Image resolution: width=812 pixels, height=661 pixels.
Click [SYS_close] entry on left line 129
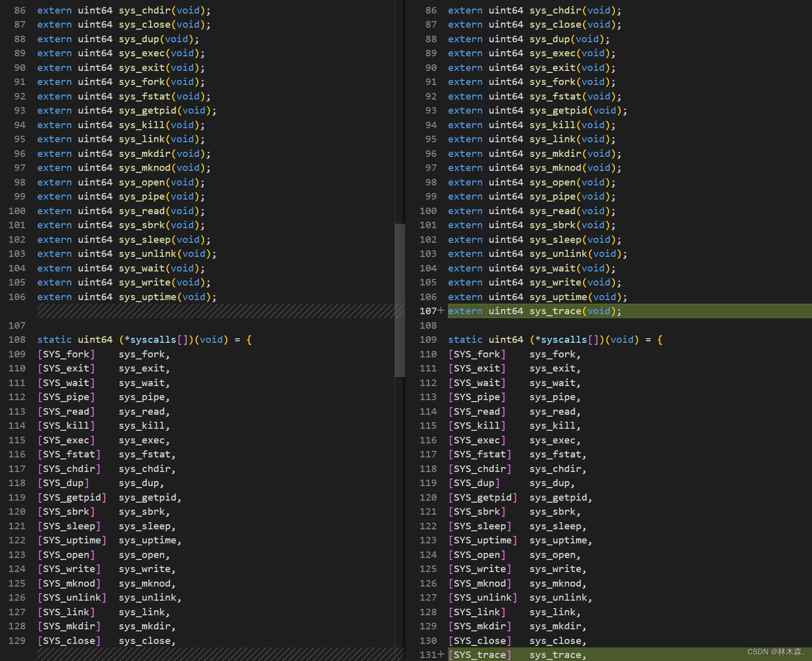[x=107, y=641]
